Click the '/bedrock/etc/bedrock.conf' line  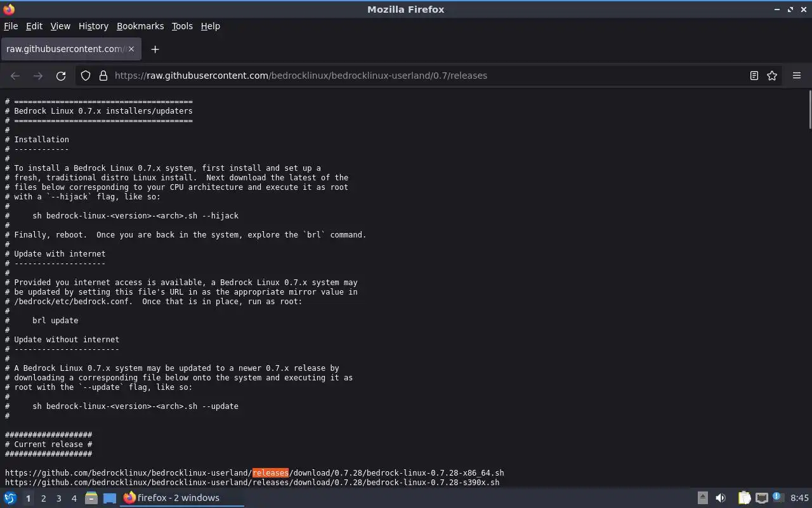(x=154, y=302)
